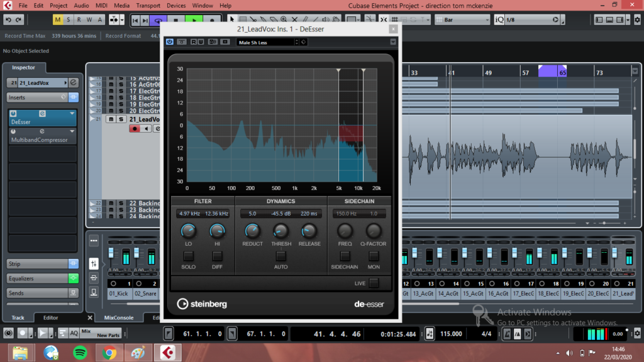Open the Project menu

tap(58, 5)
